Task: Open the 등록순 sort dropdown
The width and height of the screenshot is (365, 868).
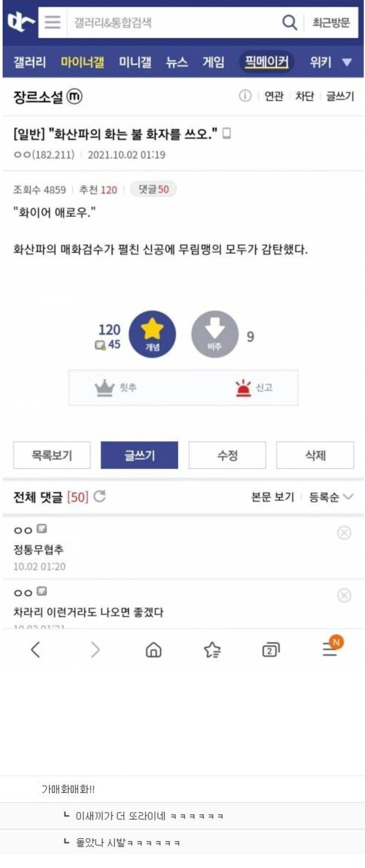Action: coord(331,497)
